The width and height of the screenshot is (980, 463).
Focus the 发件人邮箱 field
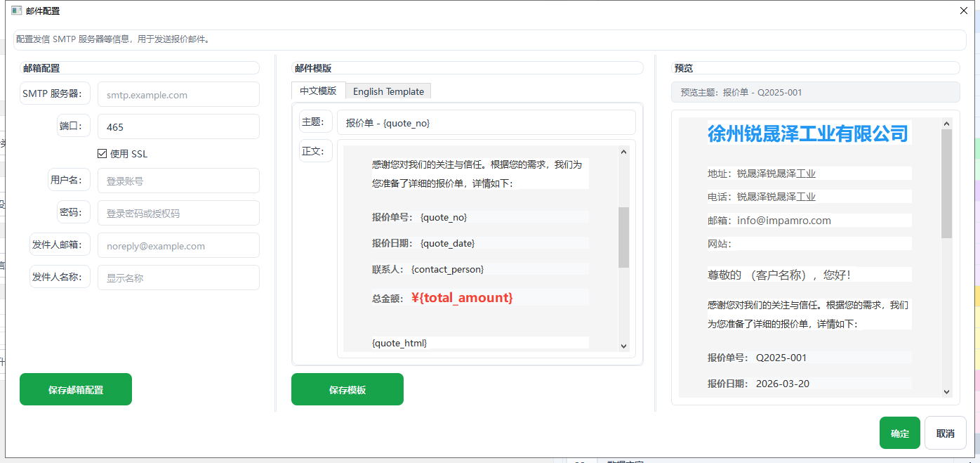pos(178,245)
